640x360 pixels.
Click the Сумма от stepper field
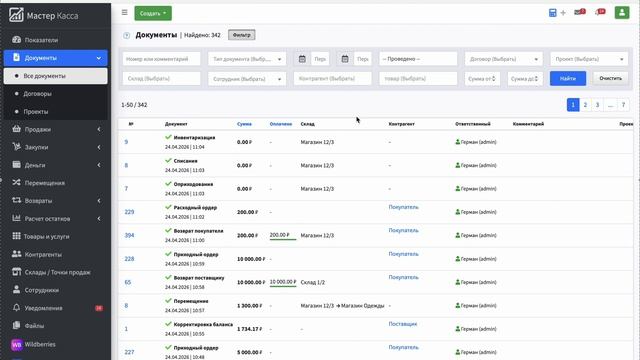coord(482,78)
